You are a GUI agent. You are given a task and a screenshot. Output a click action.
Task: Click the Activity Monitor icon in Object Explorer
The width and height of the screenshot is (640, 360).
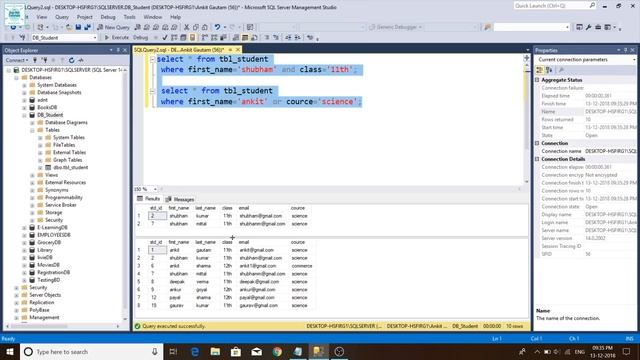coord(81,60)
